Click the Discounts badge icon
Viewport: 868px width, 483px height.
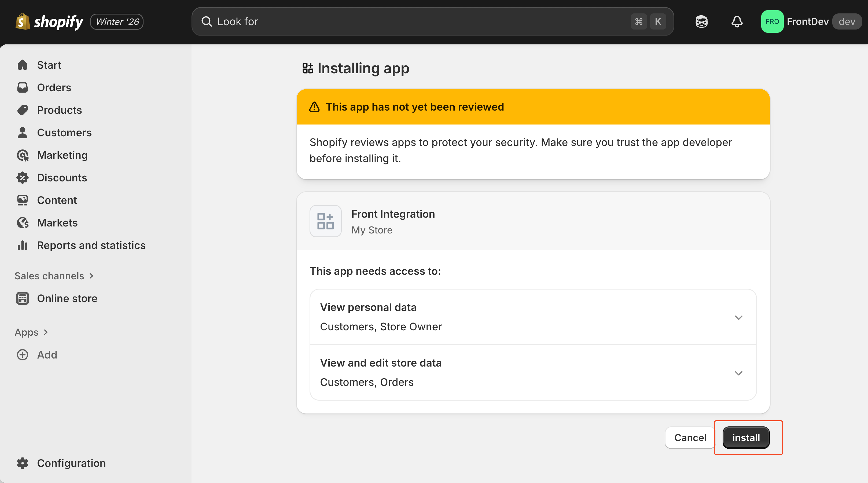[23, 178]
